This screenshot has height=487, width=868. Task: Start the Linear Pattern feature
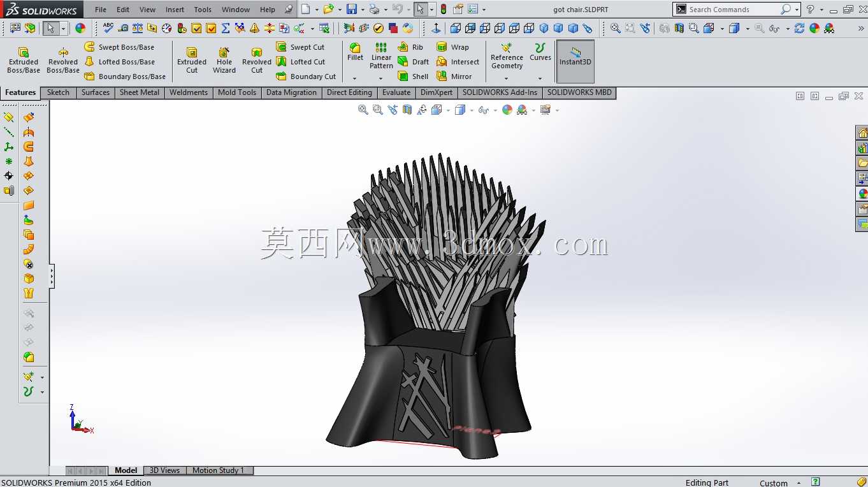(x=381, y=56)
